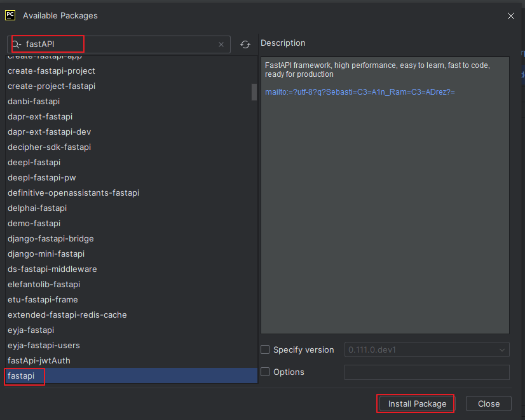Open the version dropdown 0.111.0.dev1

click(427, 349)
